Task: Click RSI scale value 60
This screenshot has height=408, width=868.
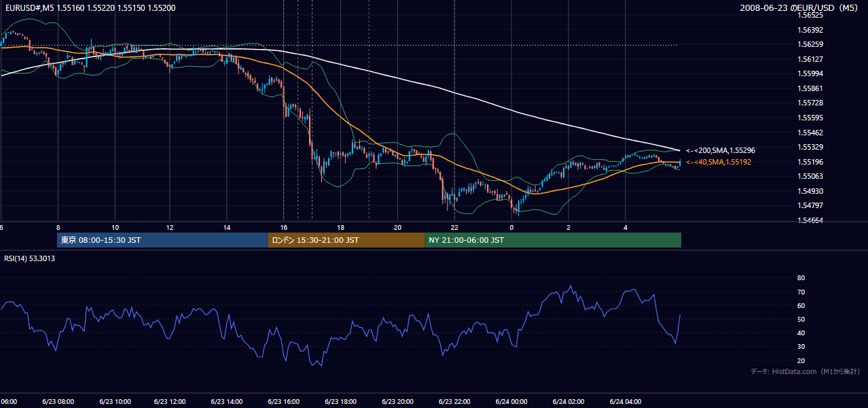Action: 801,305
